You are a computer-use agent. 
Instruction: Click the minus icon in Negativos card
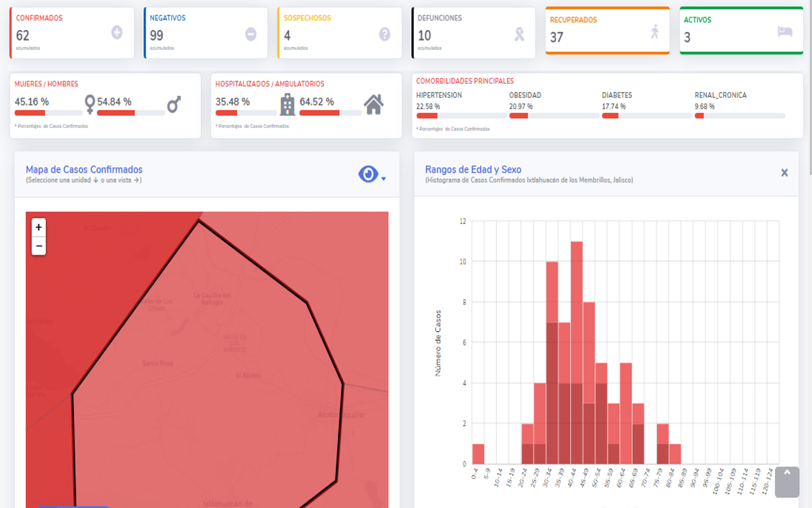pyautogui.click(x=251, y=34)
